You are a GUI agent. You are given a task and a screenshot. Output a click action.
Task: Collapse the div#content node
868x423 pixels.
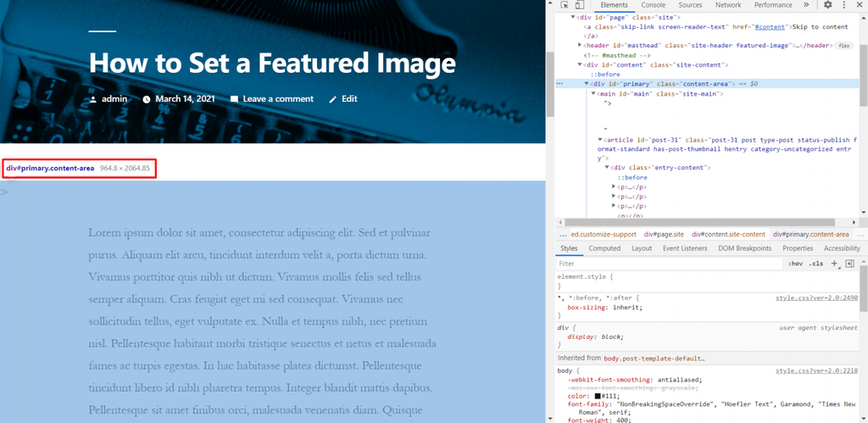tap(580, 64)
